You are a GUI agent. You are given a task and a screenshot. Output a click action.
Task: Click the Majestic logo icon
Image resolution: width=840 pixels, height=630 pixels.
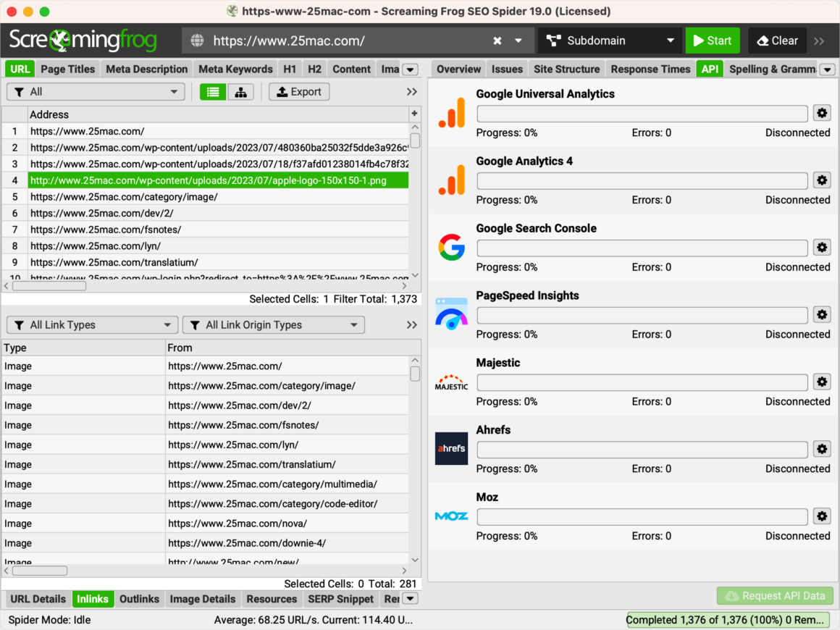pyautogui.click(x=452, y=382)
